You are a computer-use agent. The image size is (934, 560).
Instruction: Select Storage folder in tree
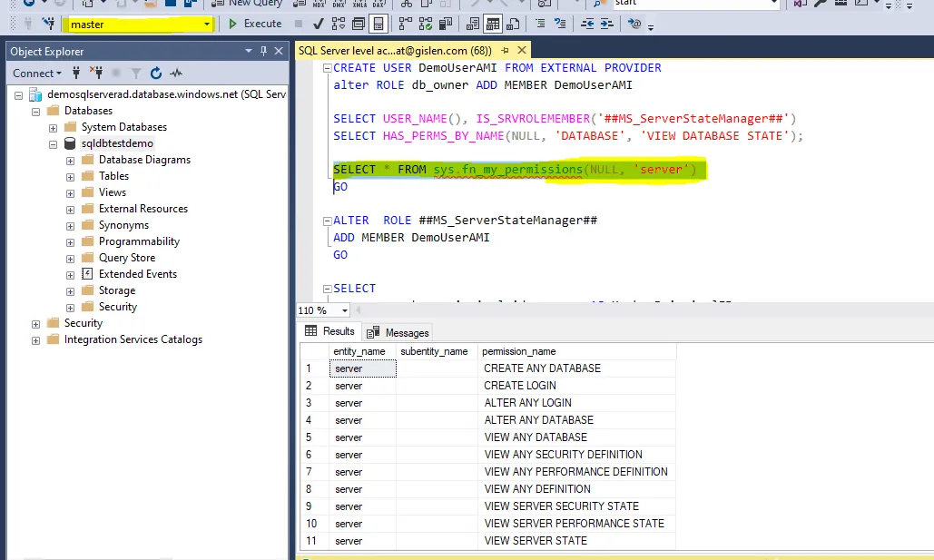point(117,290)
